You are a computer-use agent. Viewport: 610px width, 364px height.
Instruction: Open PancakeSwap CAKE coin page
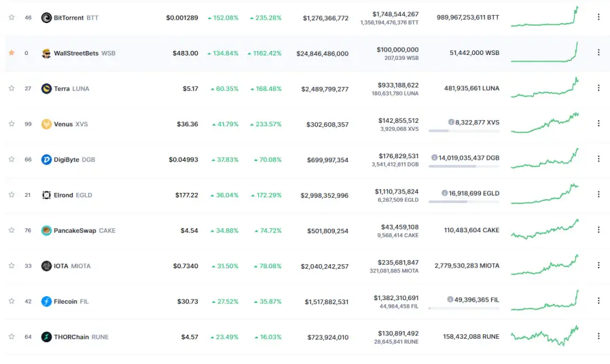[84, 231]
